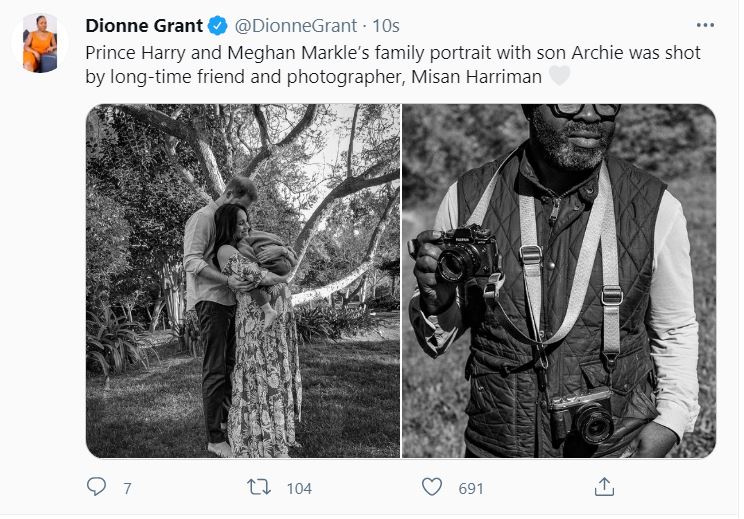Open the share tweet icon
Viewport: 744px width, 519px height.
tap(603, 487)
